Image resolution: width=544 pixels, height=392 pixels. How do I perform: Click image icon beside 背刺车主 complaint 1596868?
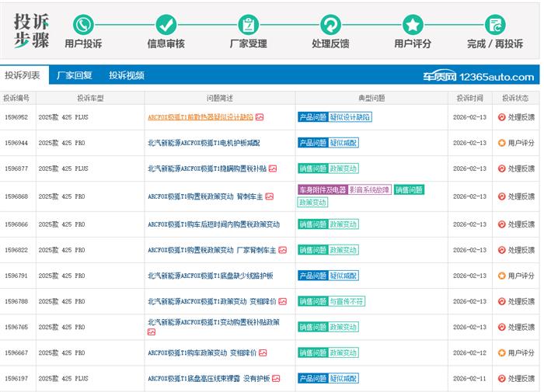[x=270, y=196]
